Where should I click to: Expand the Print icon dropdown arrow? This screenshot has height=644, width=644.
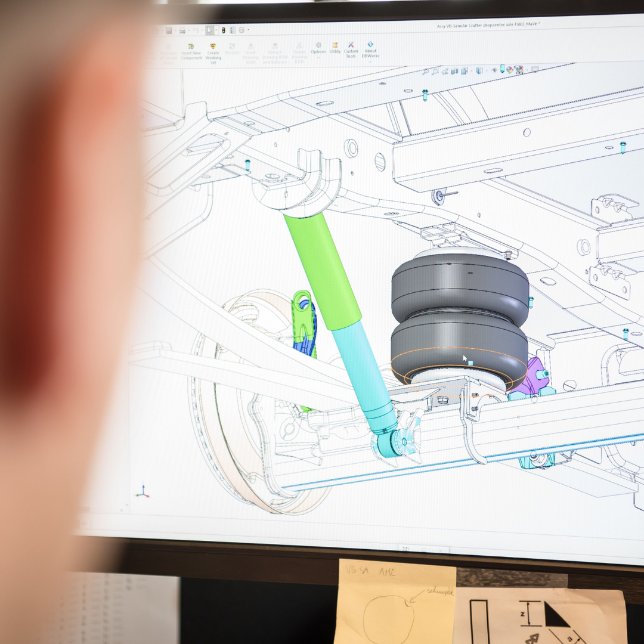[188, 30]
